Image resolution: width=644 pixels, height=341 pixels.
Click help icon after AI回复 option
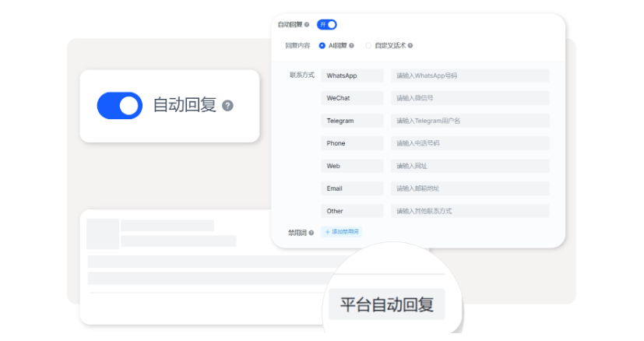pos(352,46)
